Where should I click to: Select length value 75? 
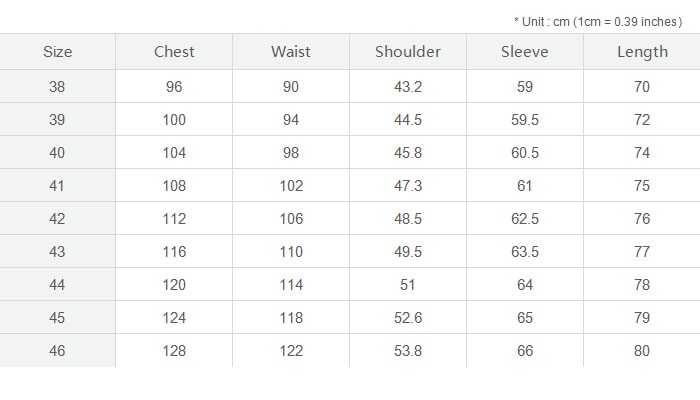(642, 186)
